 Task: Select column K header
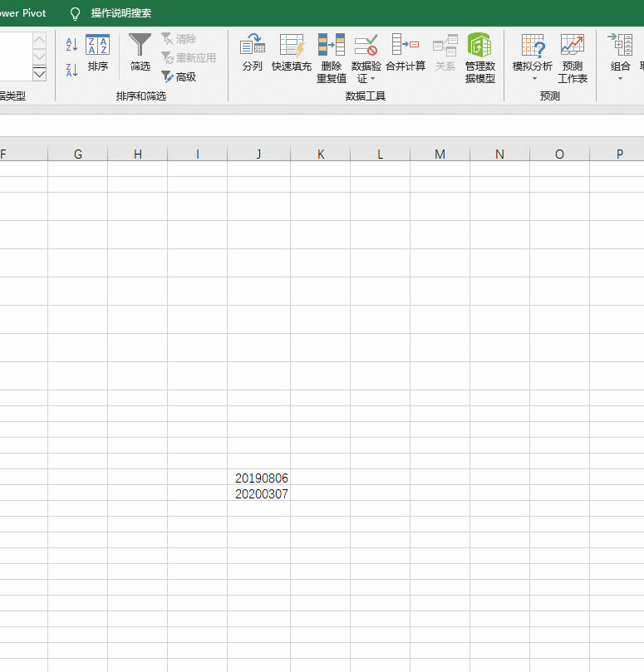320,154
